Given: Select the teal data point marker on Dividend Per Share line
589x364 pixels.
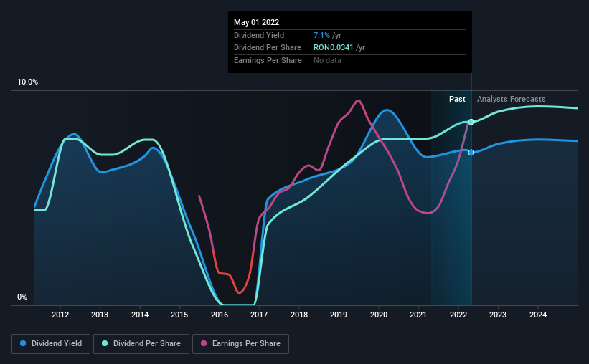Looking at the screenshot, I should click(x=471, y=122).
